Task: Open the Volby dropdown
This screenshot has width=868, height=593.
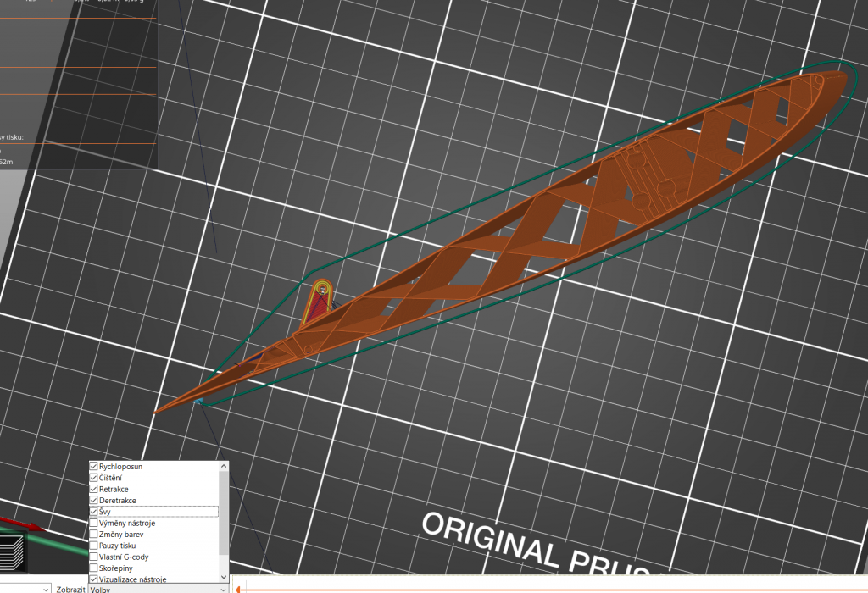Action: [159, 588]
